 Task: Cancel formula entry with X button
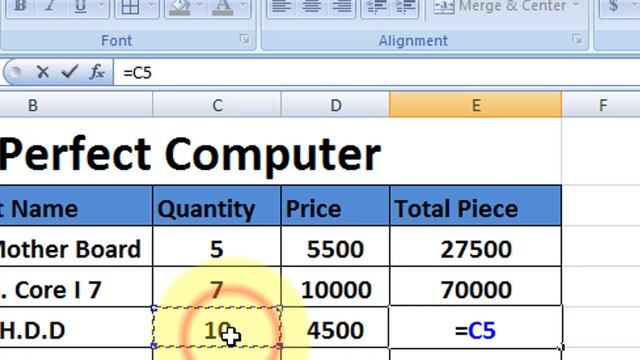click(42, 73)
